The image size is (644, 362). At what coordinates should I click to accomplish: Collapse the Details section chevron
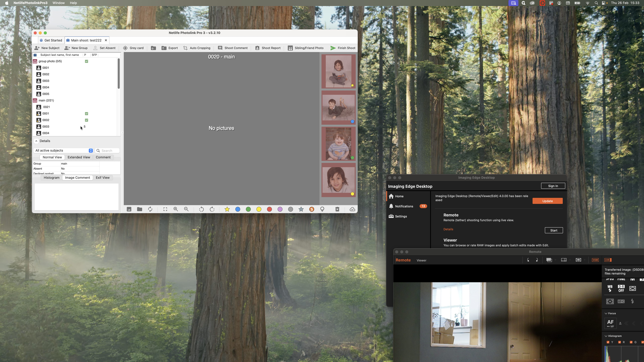36,141
